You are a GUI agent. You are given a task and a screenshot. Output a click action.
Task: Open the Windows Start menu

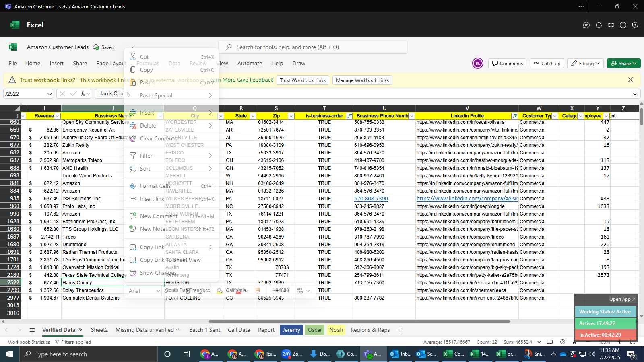tap(9, 354)
